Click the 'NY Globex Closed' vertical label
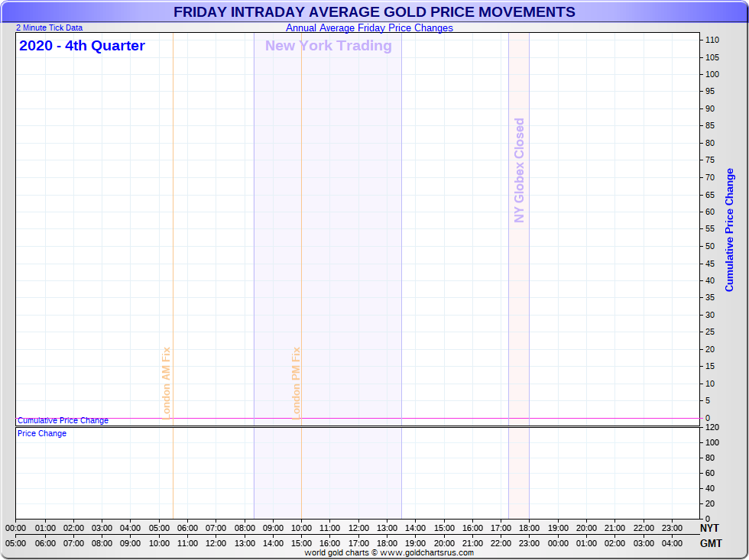Screen dimensions: 749x560 [x=520, y=170]
